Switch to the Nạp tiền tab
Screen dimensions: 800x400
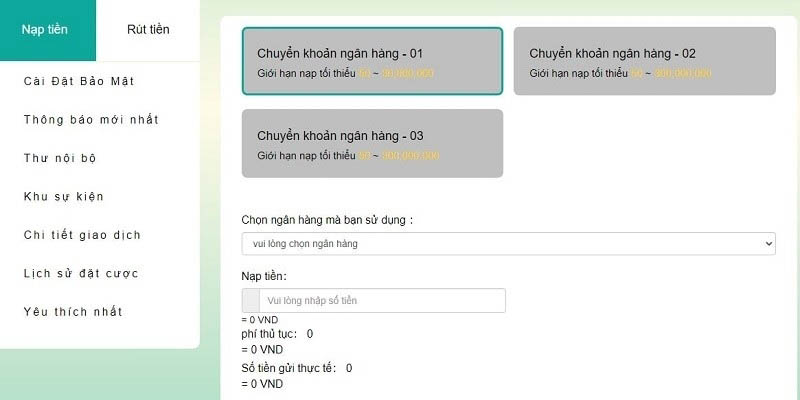(45, 29)
